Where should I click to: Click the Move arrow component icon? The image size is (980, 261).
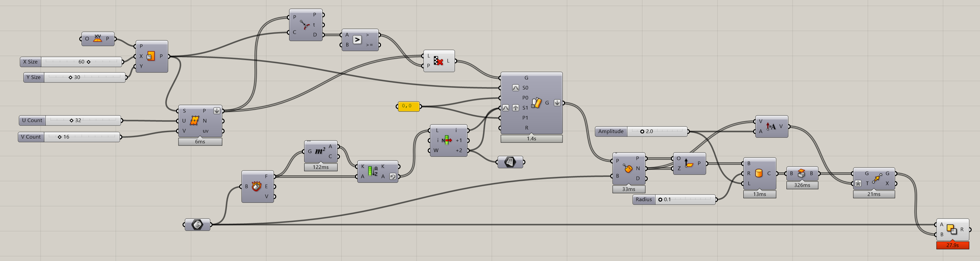coord(877,178)
